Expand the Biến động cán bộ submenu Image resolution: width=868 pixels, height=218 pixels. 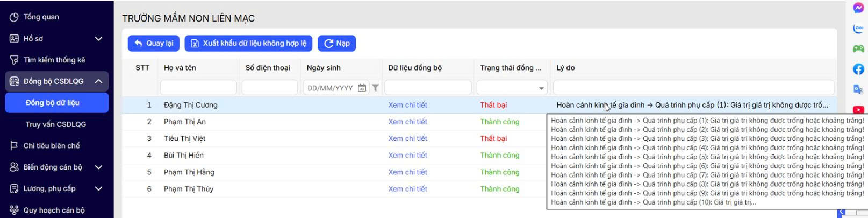point(98,167)
